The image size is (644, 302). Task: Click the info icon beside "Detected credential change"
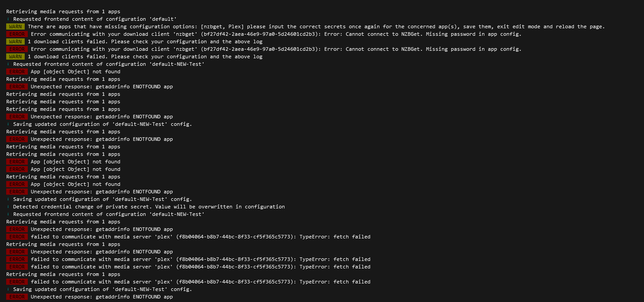8,207
